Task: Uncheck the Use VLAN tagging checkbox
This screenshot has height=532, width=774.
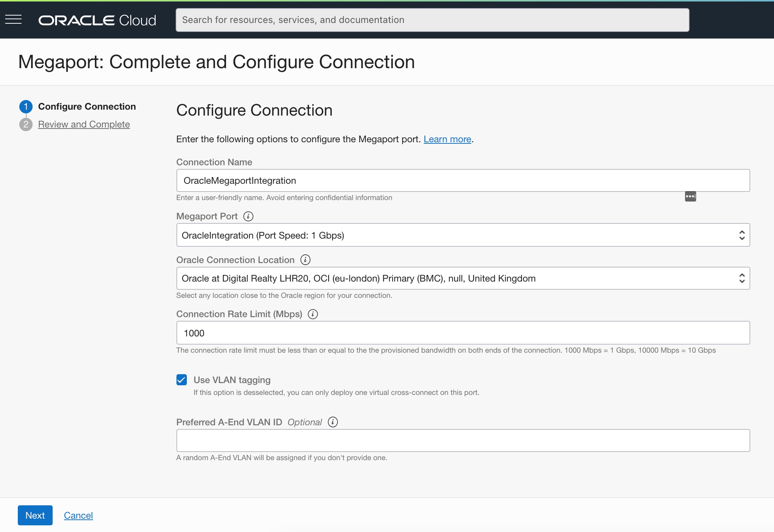Action: pyautogui.click(x=182, y=380)
